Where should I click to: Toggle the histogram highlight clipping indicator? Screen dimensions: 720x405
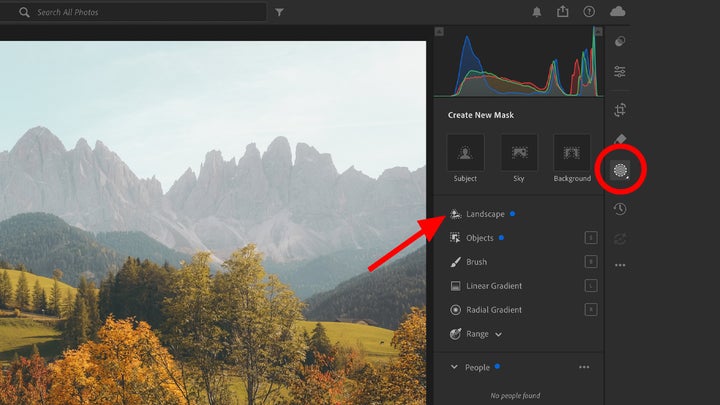pos(598,32)
